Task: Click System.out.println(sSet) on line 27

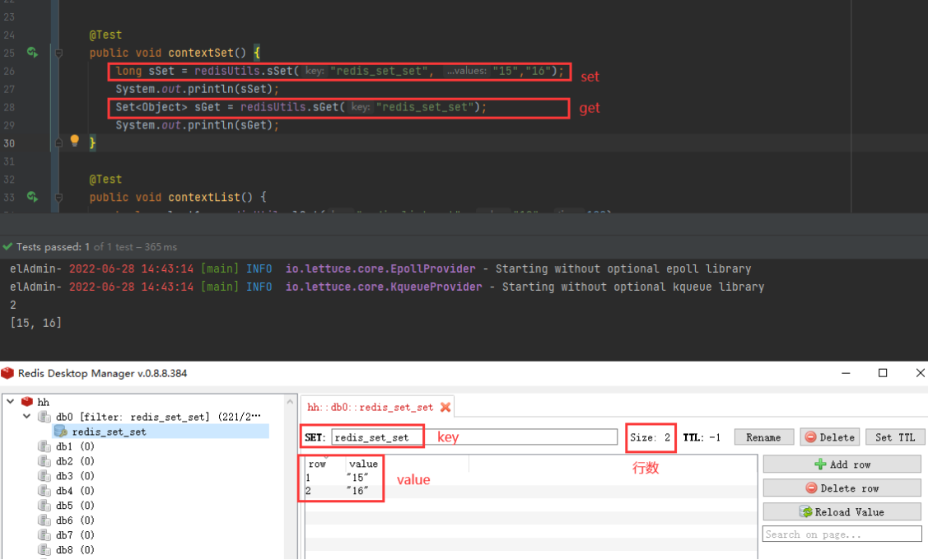Action: click(197, 90)
